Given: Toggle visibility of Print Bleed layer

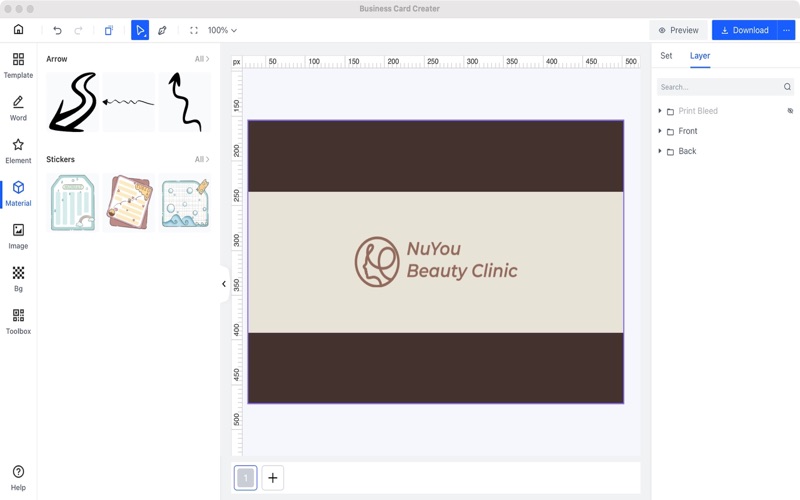Looking at the screenshot, I should (790, 111).
